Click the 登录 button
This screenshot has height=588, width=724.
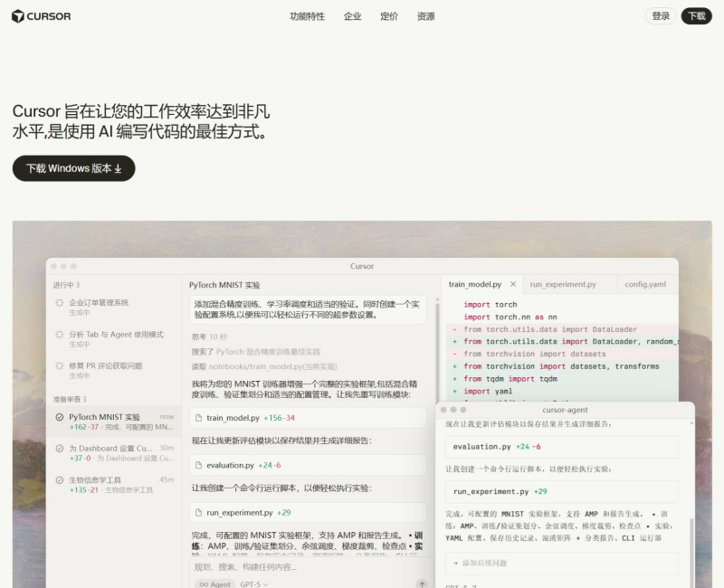661,16
